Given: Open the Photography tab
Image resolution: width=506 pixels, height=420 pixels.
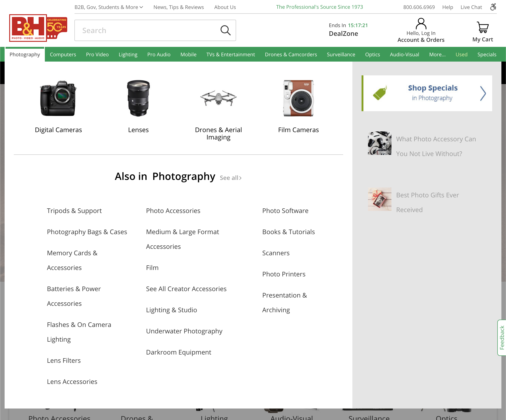Looking at the screenshot, I should point(25,54).
